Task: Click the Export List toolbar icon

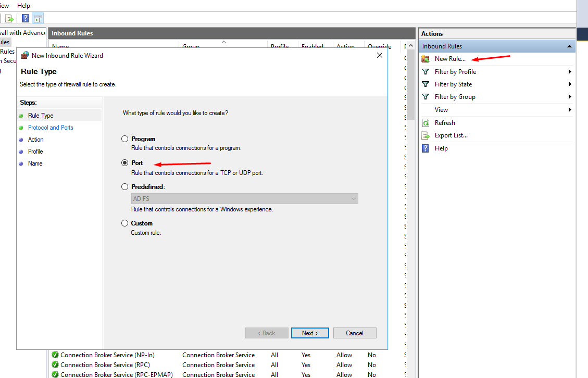Action: 9,18
